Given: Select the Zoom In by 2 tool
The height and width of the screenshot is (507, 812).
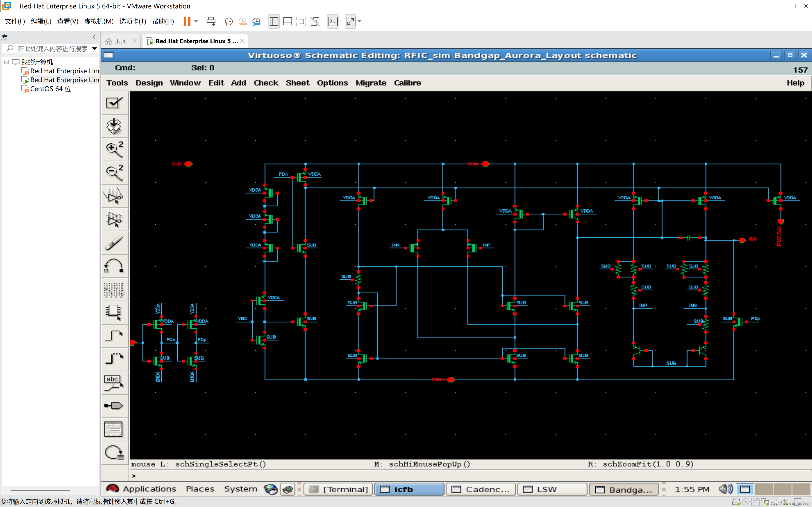Looking at the screenshot, I should 114,150.
